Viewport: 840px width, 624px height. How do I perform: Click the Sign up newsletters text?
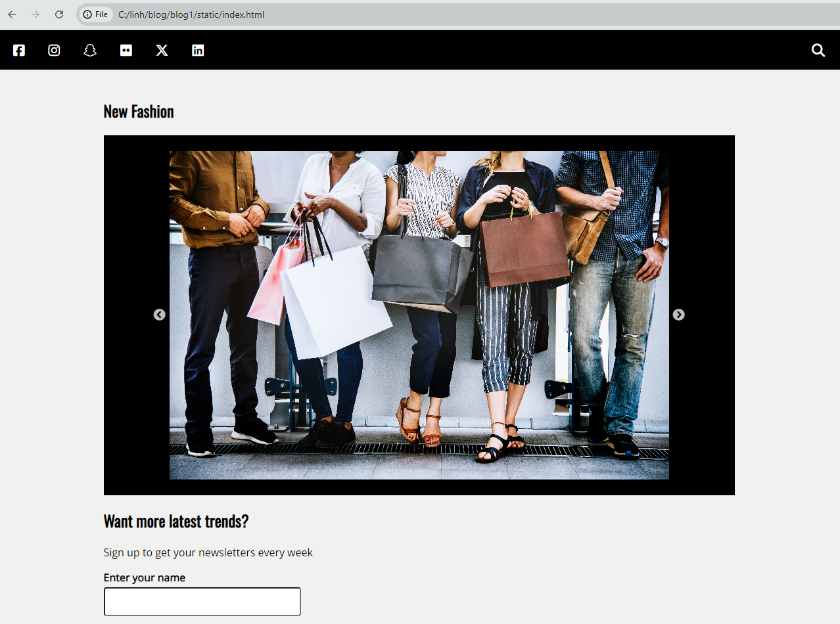[208, 552]
